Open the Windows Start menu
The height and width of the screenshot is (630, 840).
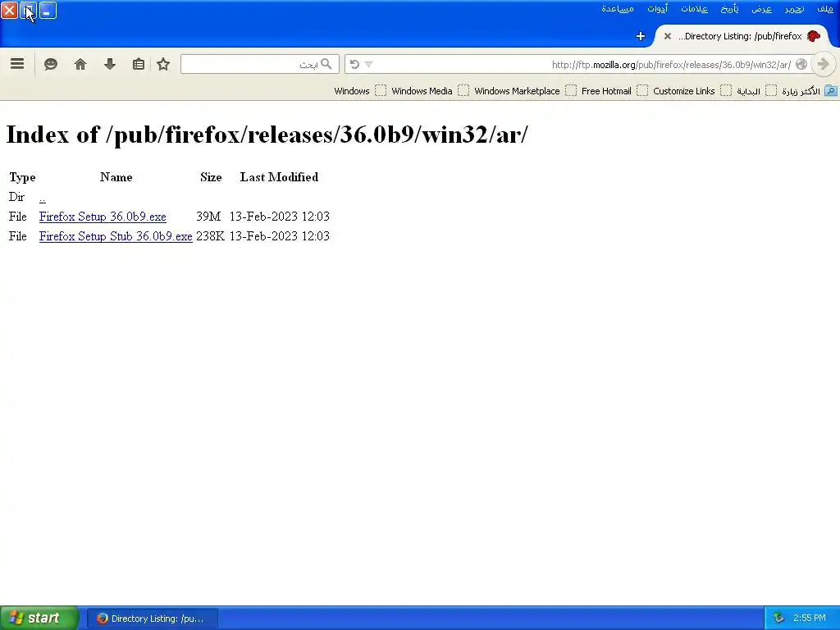(x=39, y=618)
